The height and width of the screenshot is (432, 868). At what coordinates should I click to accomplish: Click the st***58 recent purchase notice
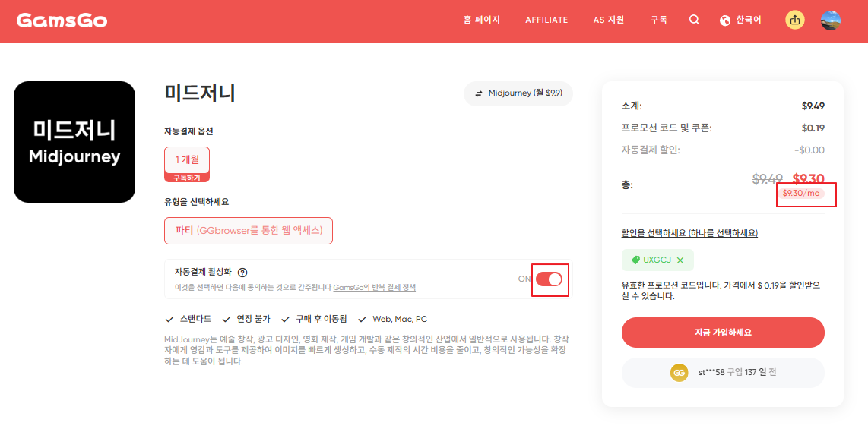pyautogui.click(x=723, y=372)
